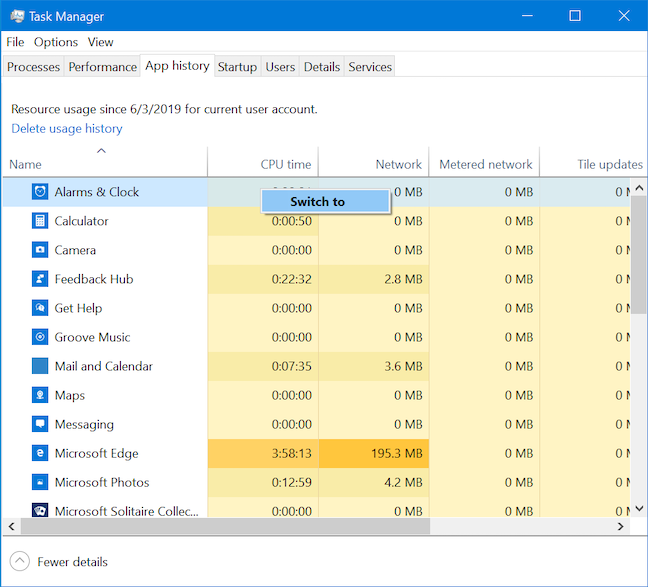Click the Task Manager title bar icon
Viewport: 648px width, 587px height.
(17, 16)
